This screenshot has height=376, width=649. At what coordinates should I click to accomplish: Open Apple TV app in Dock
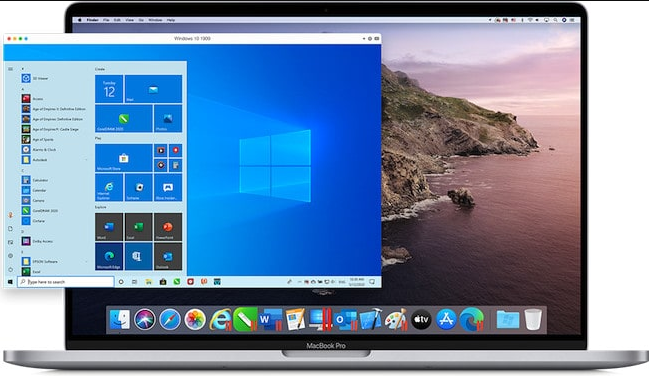tap(421, 320)
